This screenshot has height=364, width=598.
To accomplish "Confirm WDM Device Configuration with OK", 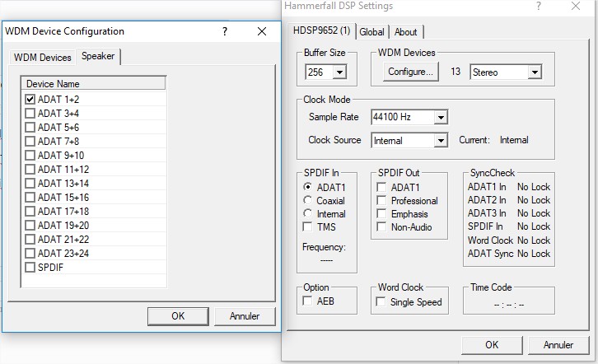I will click(178, 316).
